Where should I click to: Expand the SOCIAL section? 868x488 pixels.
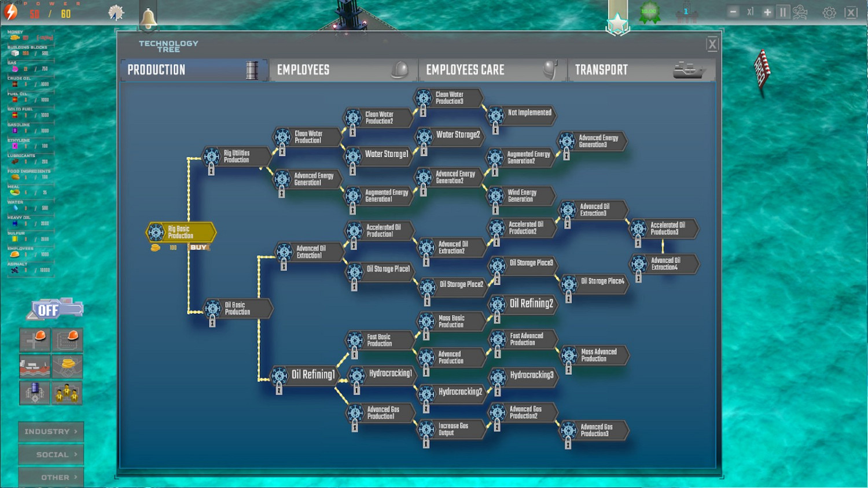(x=51, y=454)
